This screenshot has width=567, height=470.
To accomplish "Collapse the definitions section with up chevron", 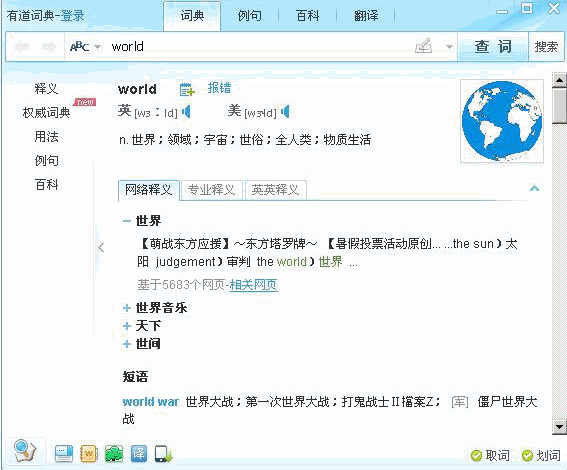I will coord(534,188).
